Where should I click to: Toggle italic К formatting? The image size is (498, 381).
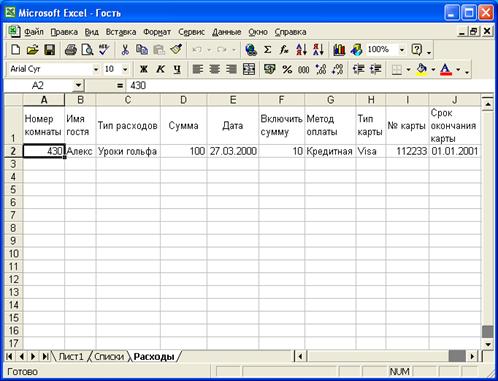[160, 69]
